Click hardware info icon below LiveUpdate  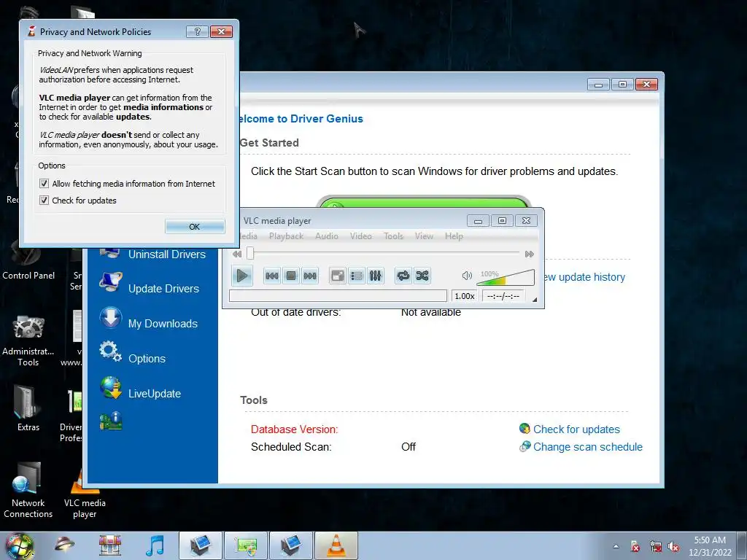(111, 421)
